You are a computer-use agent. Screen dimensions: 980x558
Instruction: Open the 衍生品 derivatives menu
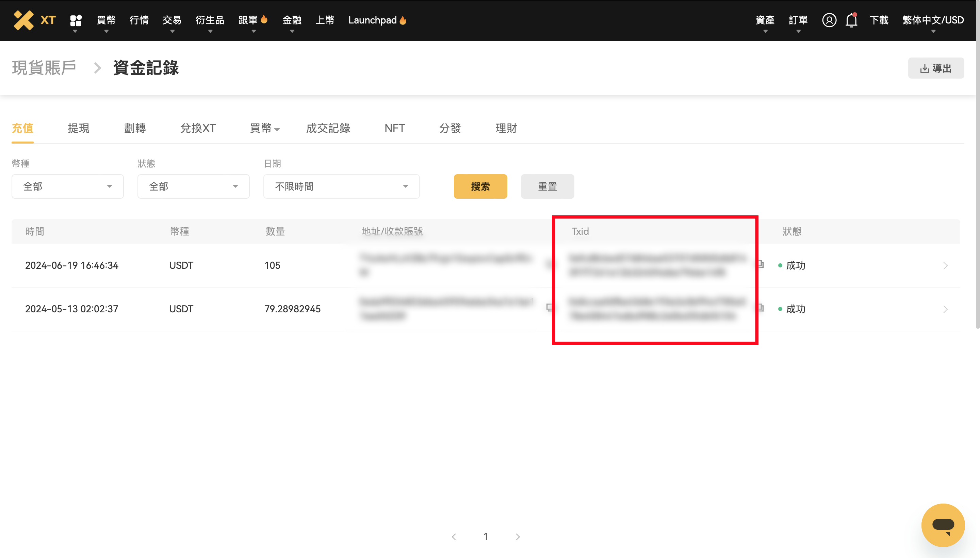pyautogui.click(x=210, y=20)
